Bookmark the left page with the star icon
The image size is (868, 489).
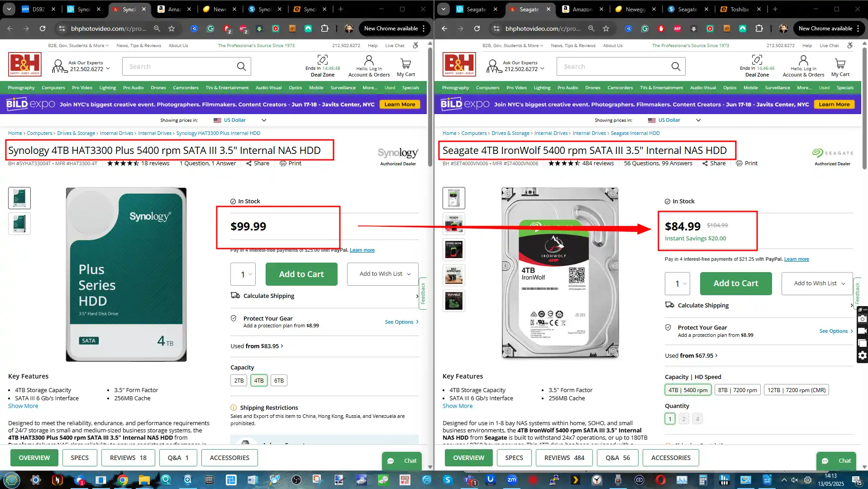172,29
